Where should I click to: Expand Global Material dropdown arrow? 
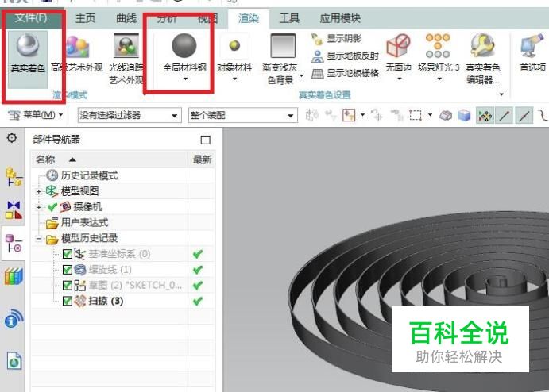[x=185, y=79]
